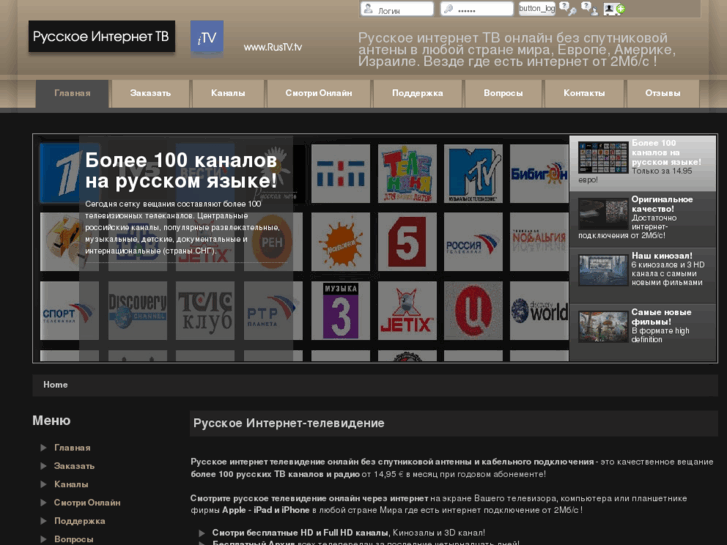The width and height of the screenshot is (727, 545).
Task: Click the Телеклуб channel logo
Action: 205,310
